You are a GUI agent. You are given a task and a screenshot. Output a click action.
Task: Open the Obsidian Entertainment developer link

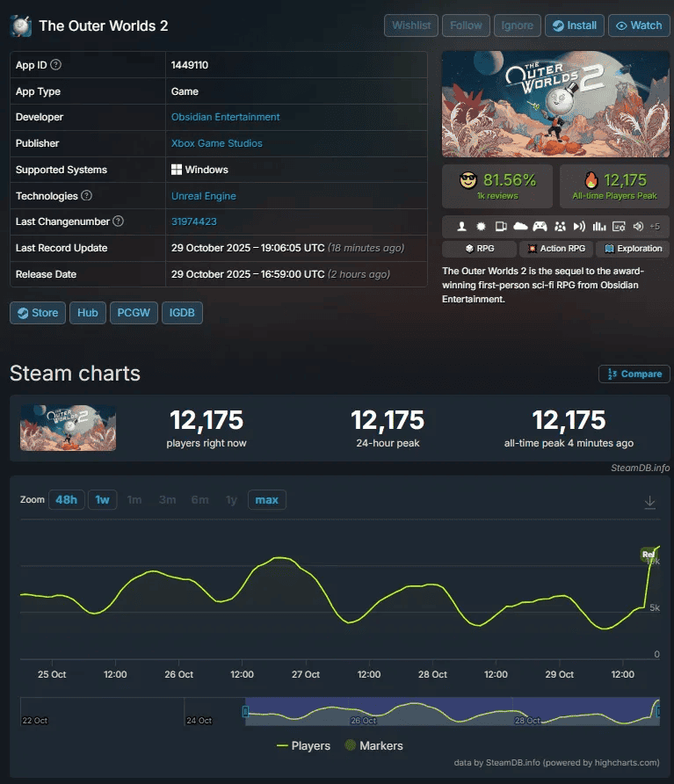[x=225, y=117]
